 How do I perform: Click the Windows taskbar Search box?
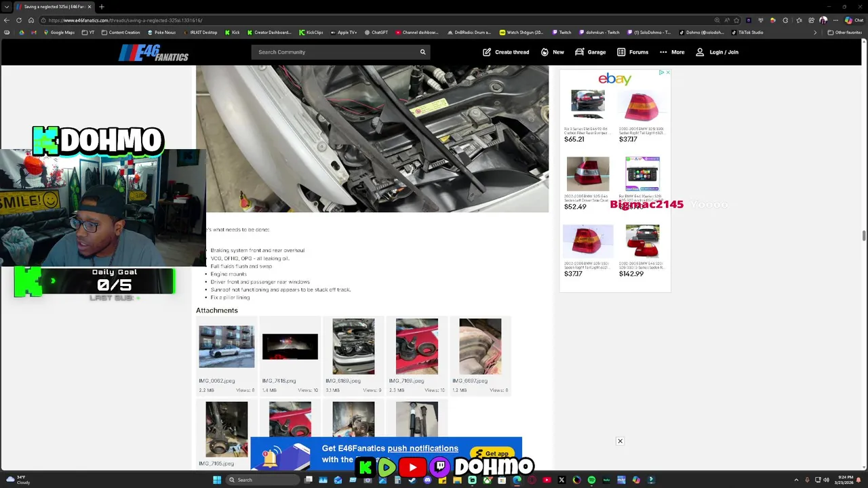coord(262,480)
